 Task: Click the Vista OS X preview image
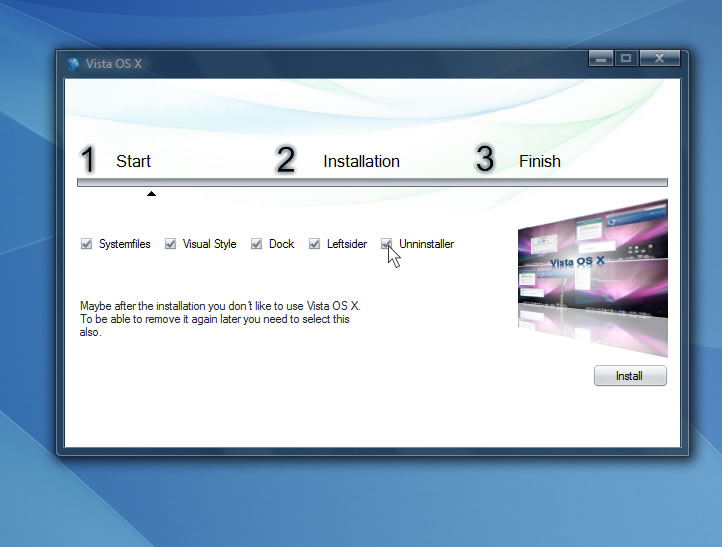tap(593, 278)
